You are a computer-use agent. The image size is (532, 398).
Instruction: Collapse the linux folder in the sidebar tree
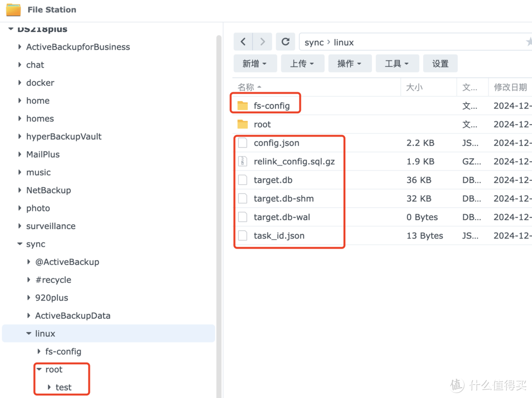29,333
